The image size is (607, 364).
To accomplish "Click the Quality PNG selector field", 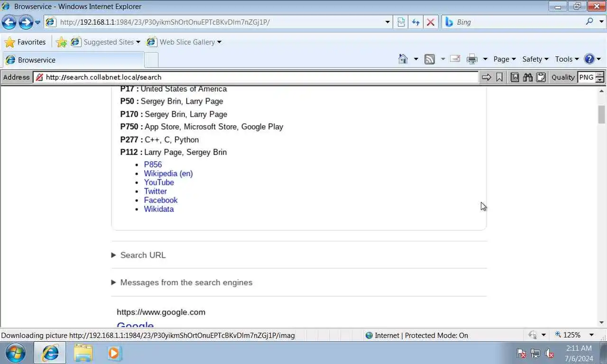I will (586, 77).
